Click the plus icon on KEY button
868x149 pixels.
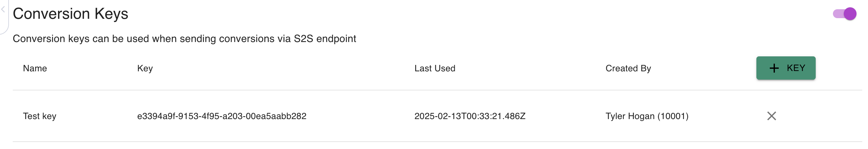tap(774, 68)
